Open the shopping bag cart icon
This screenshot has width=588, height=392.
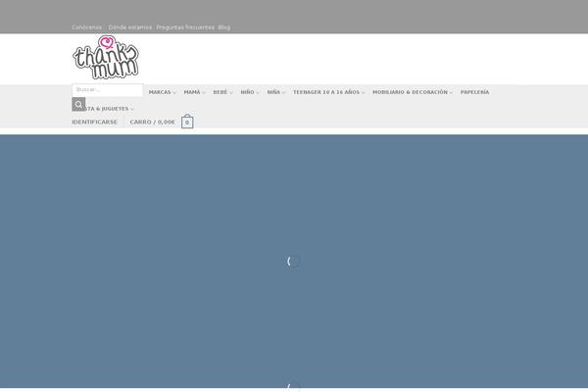coord(187,122)
